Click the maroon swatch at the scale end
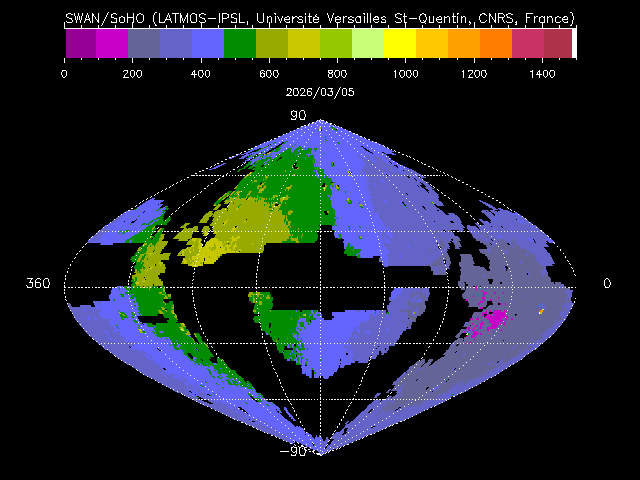Image resolution: width=640 pixels, height=480 pixels. click(558, 43)
